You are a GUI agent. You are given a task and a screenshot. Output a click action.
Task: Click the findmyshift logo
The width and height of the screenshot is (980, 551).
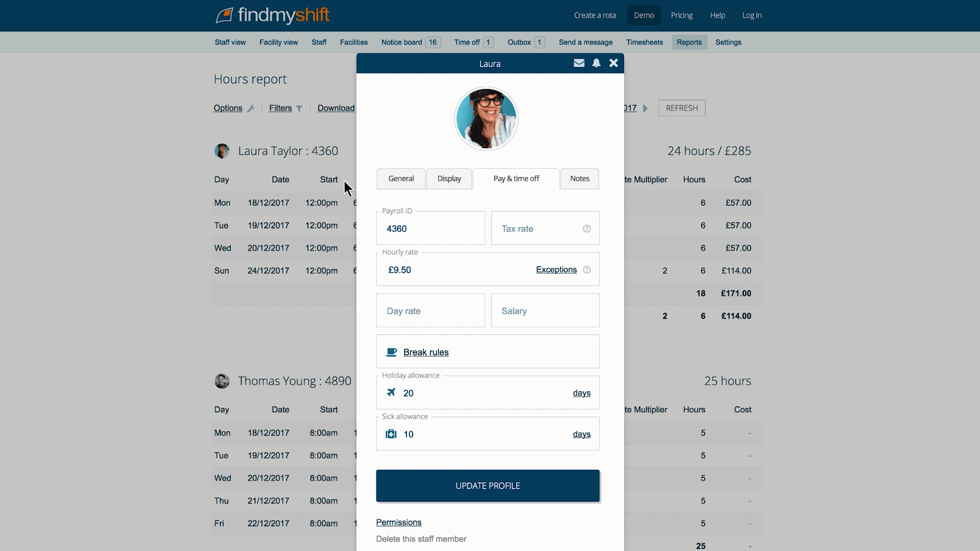273,15
